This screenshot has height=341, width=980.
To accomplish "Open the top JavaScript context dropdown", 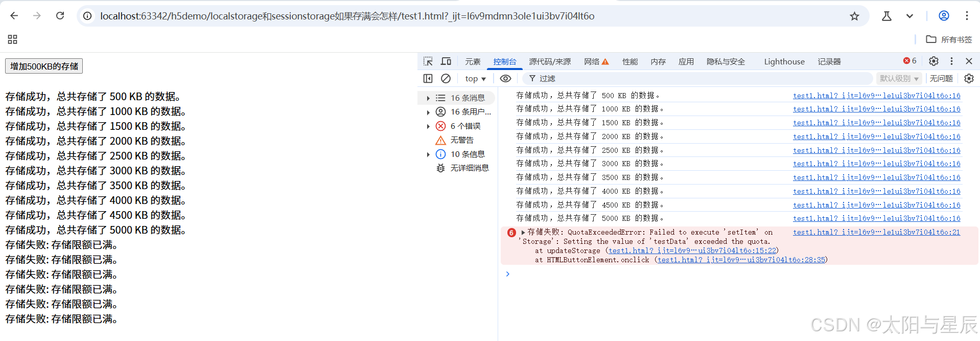I will click(475, 79).
